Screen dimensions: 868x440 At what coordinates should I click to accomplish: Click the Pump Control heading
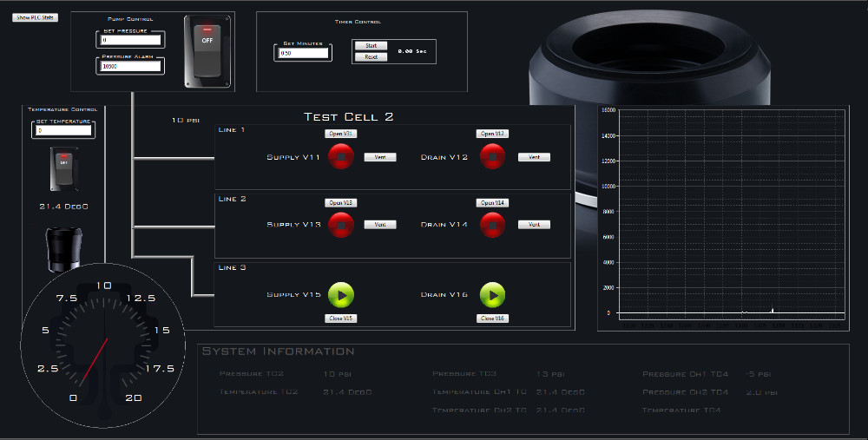click(130, 19)
